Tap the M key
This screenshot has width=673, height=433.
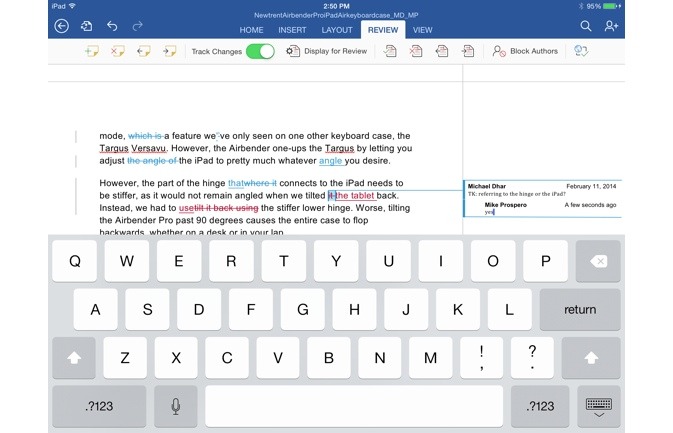430,357
